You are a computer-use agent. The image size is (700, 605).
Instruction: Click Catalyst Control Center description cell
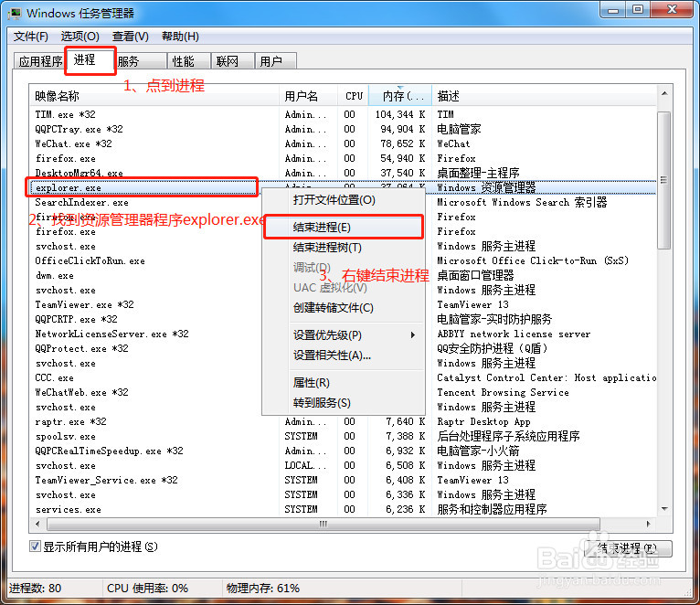coord(546,377)
